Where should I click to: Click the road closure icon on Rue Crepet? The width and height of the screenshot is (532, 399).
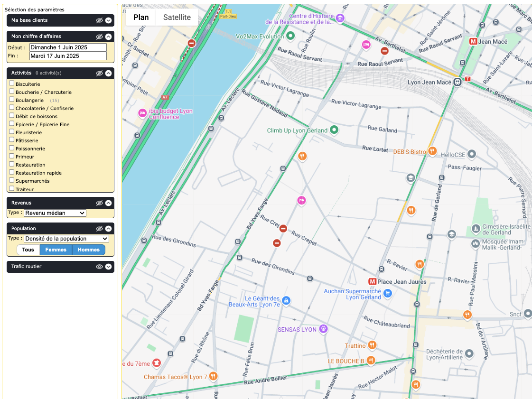(x=283, y=229)
